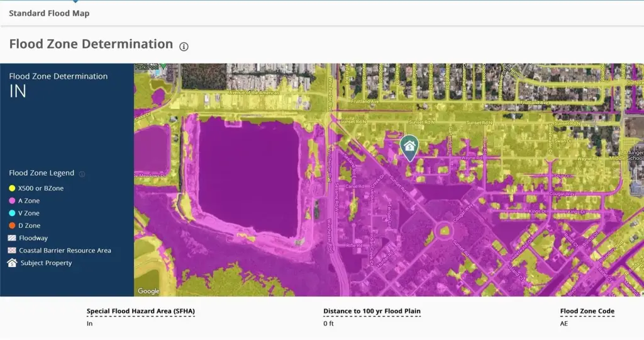This screenshot has height=340, width=644.
Task: Click the magenta A Zone color dot
Action: 12,201
